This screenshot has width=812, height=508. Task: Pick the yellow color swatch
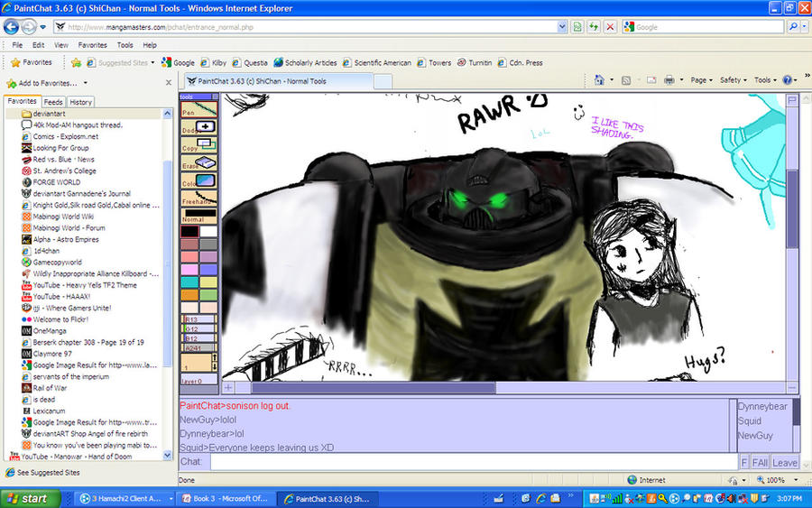[x=208, y=282]
